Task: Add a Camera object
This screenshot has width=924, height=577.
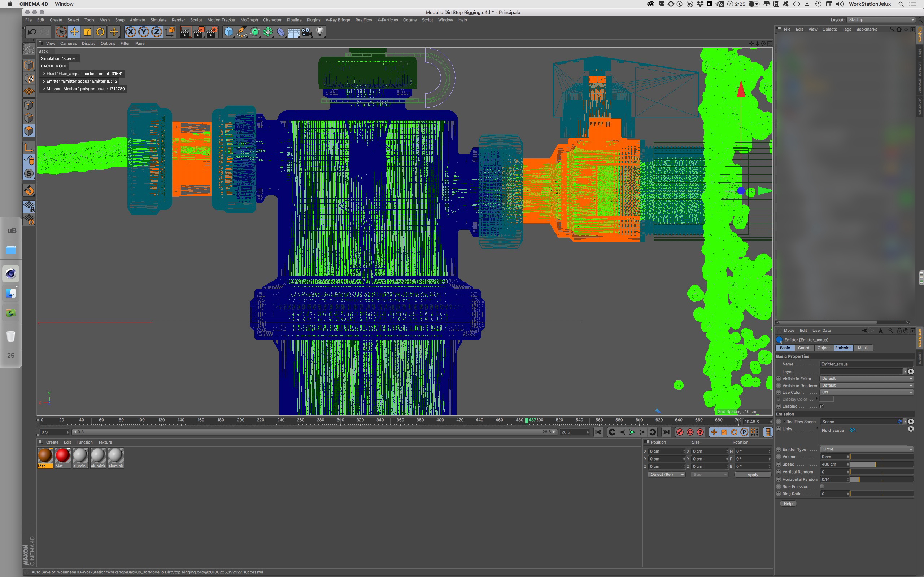Action: click(x=306, y=32)
